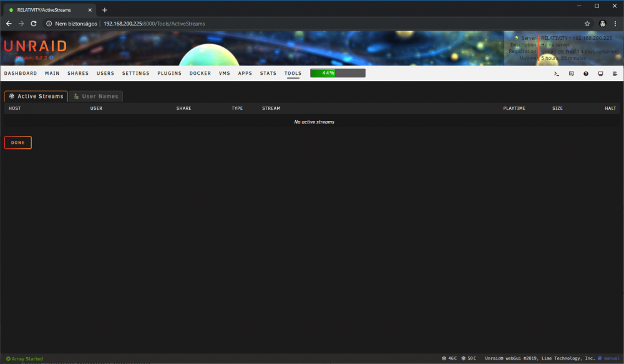
Task: Click the help question mark icon
Action: tap(586, 74)
